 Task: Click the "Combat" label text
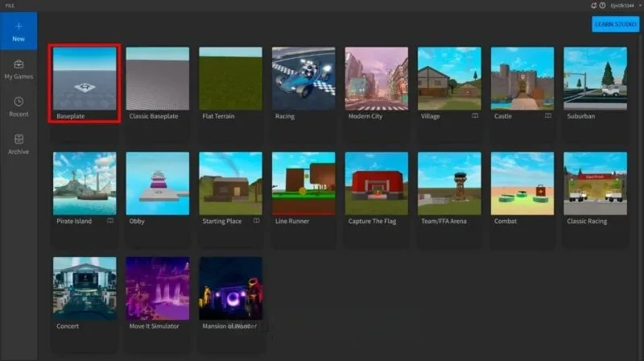pyautogui.click(x=506, y=222)
